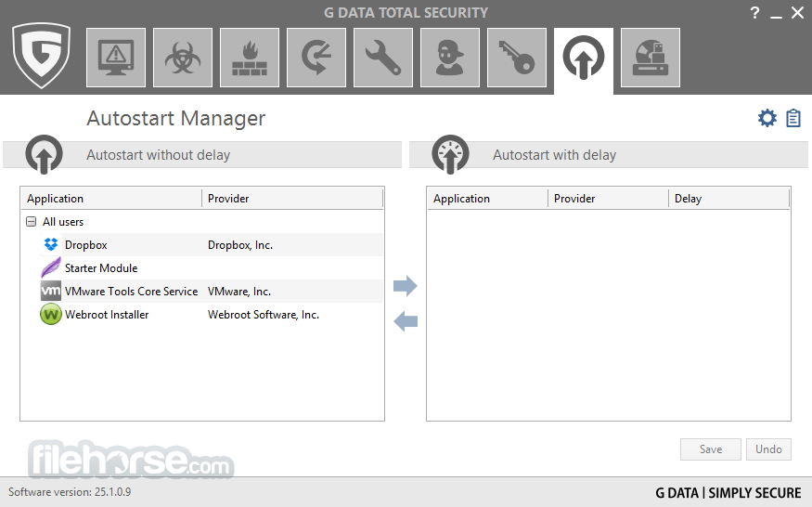Open settings with the gear icon
The image size is (812, 507).
pyautogui.click(x=767, y=118)
